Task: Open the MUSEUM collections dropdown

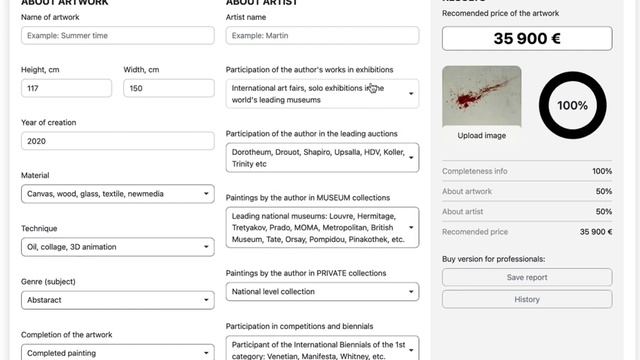Action: [322, 227]
